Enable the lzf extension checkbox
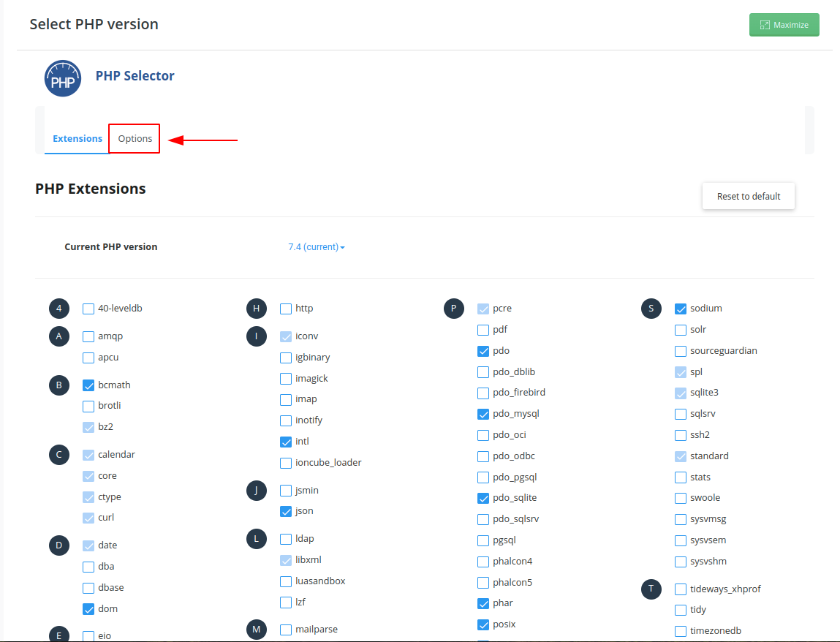 pos(286,603)
